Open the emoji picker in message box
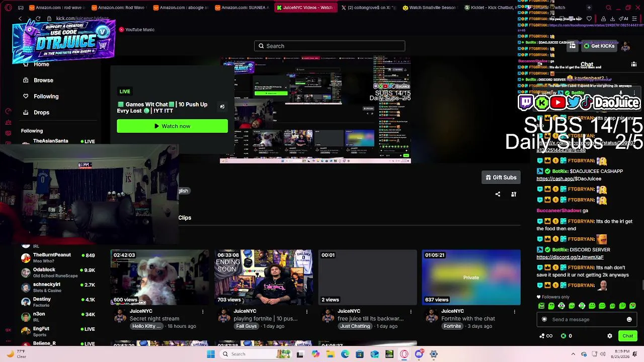 [629, 319]
